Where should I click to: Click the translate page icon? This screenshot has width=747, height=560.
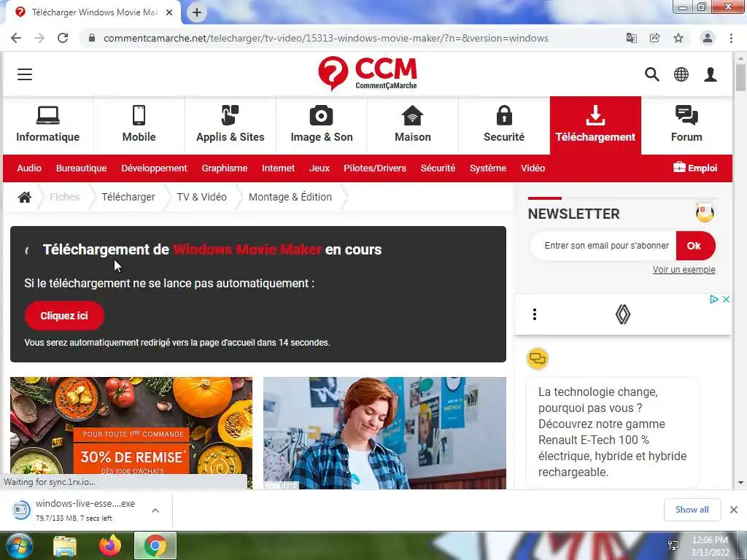631,38
